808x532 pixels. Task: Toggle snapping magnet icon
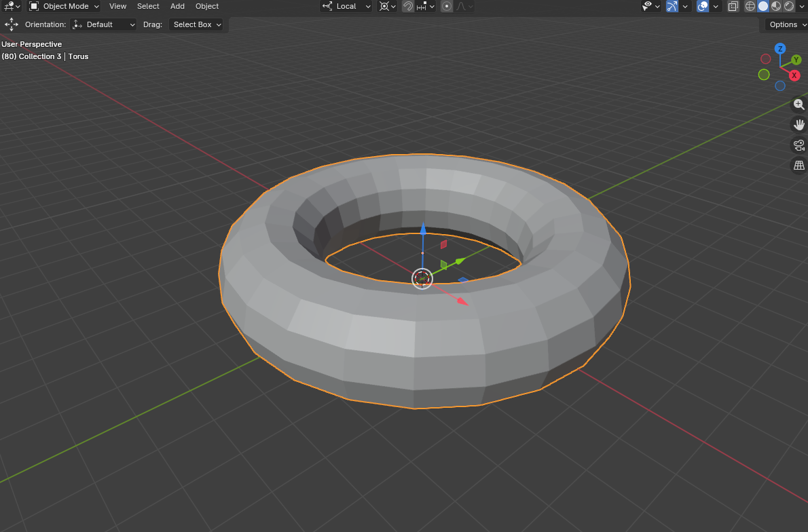(407, 6)
